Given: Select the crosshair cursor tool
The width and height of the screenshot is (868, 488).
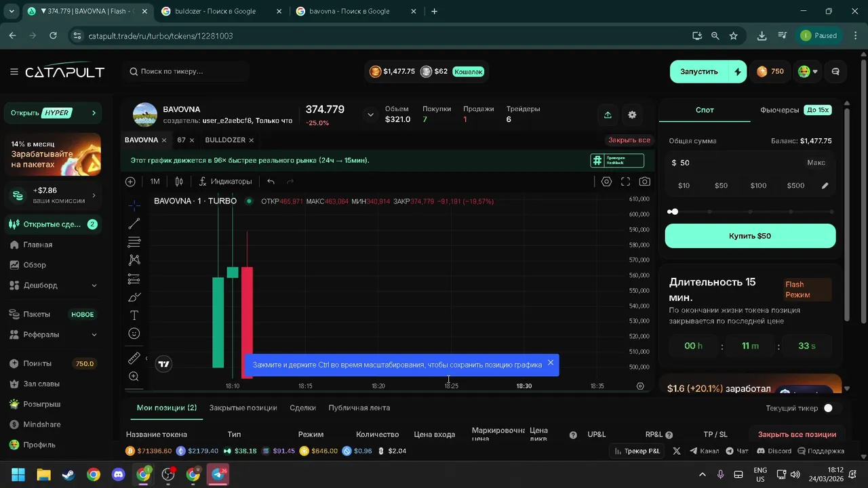Looking at the screenshot, I should 134,205.
